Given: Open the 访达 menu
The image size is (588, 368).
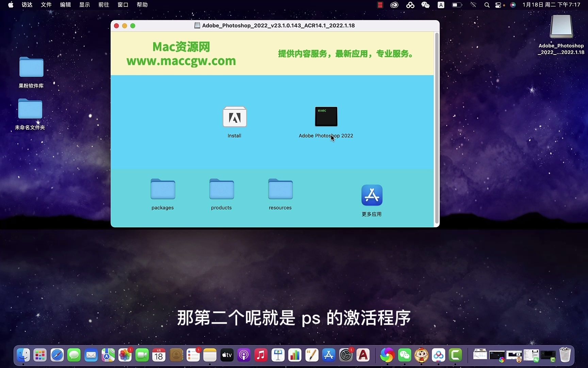Looking at the screenshot, I should pos(27,5).
